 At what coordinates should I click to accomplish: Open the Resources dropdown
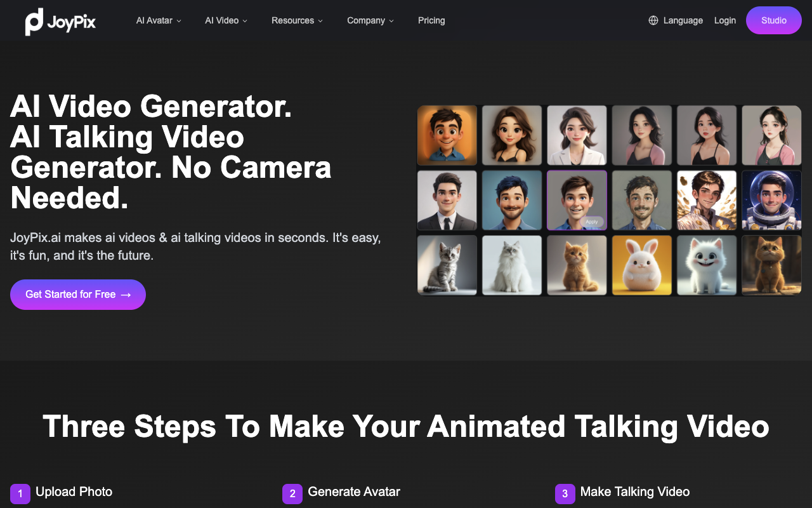point(297,20)
